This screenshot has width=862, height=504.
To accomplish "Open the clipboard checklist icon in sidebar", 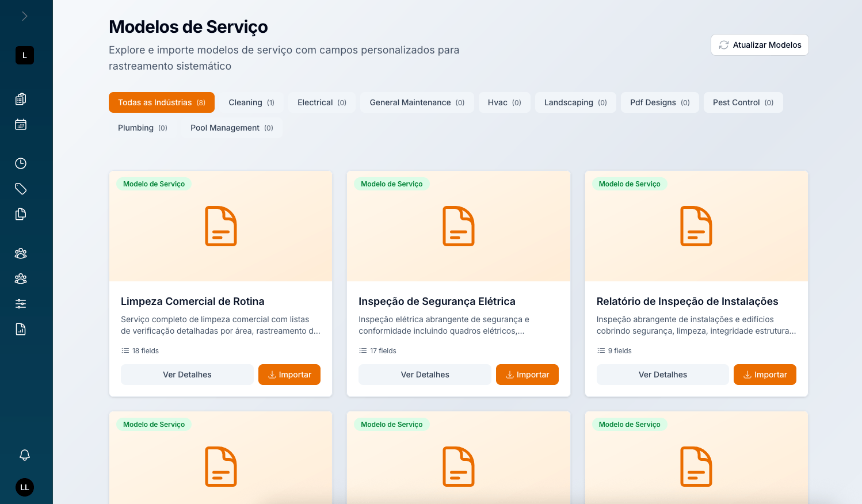I will click(21, 99).
